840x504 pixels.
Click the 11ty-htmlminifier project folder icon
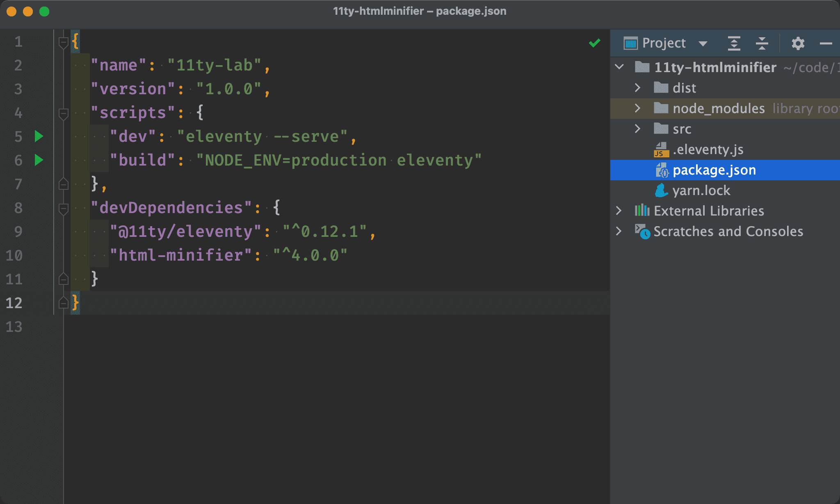coord(642,67)
